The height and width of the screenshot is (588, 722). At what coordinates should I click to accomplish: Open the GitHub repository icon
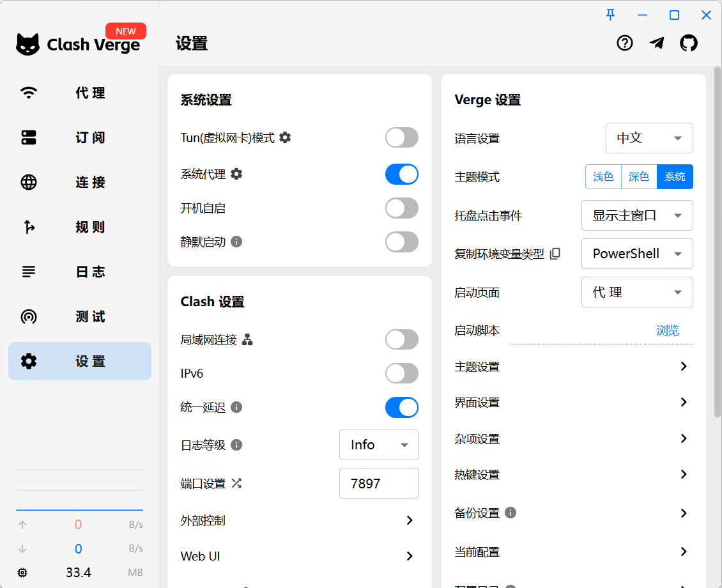pos(689,43)
